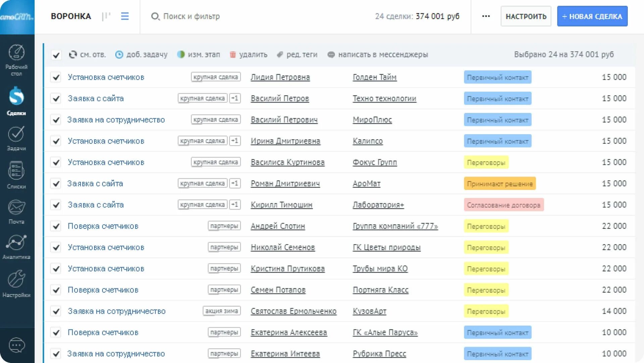Switch to list view icon

point(125,16)
